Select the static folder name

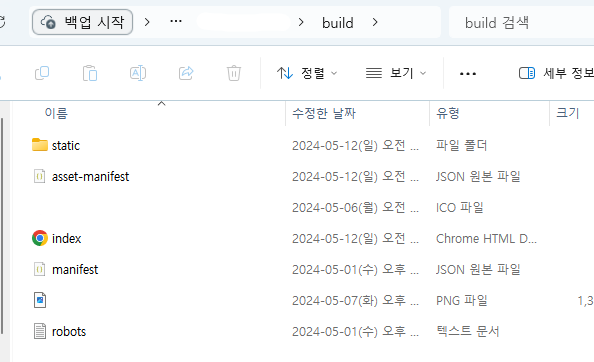pyautogui.click(x=66, y=146)
